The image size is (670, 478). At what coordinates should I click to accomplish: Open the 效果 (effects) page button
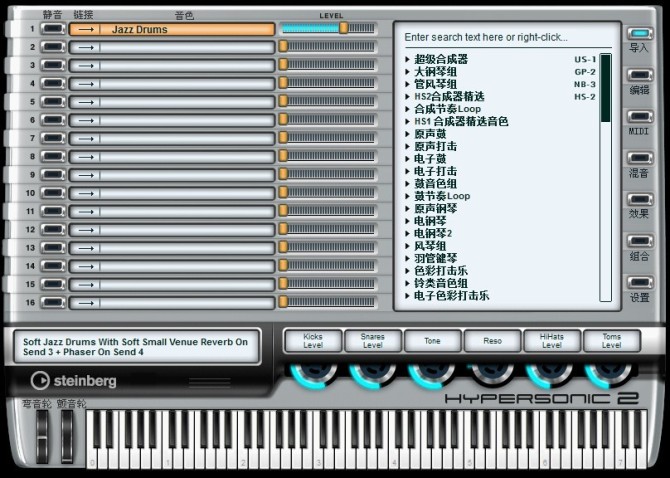[x=640, y=199]
